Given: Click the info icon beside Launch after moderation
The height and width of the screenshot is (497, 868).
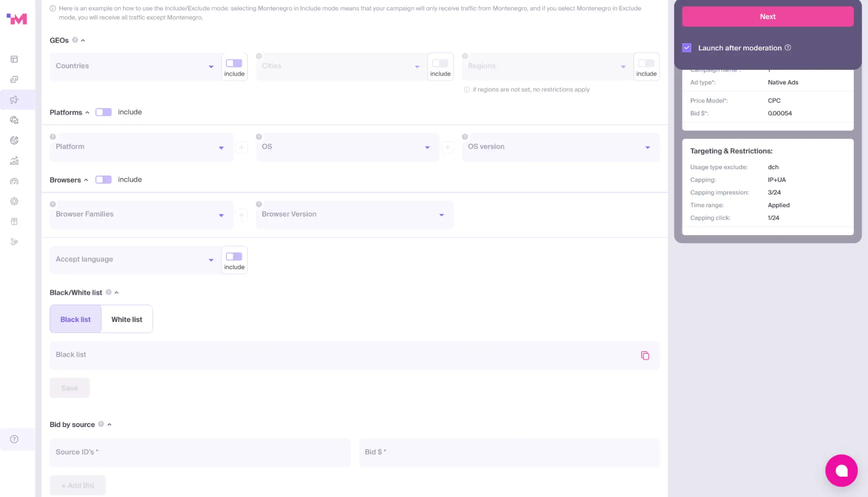Looking at the screenshot, I should (788, 48).
